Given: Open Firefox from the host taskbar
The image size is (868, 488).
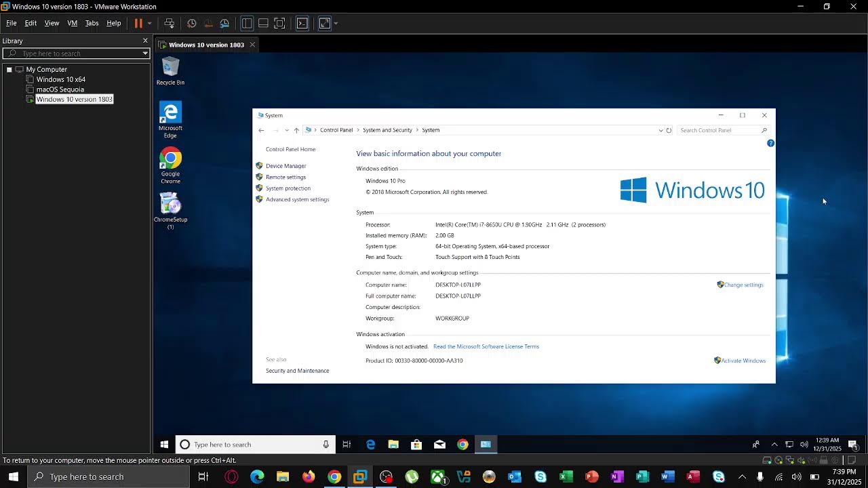Looking at the screenshot, I should [x=309, y=477].
